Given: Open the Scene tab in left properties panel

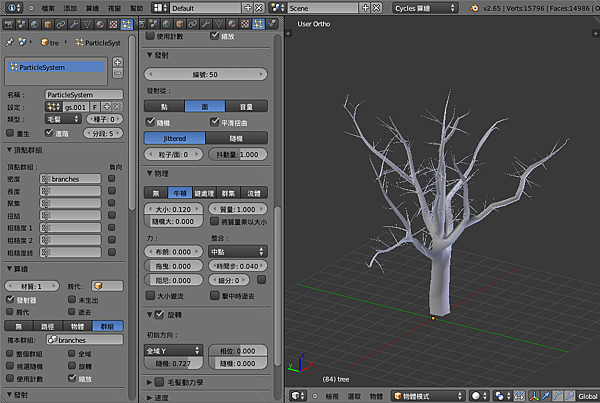Looking at the screenshot, I should (22, 25).
